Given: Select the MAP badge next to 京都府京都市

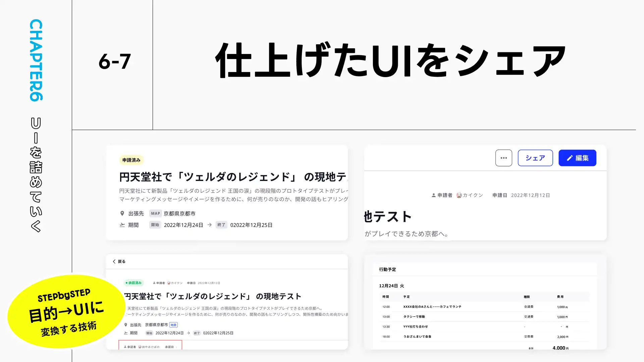Looking at the screenshot, I should (x=155, y=213).
